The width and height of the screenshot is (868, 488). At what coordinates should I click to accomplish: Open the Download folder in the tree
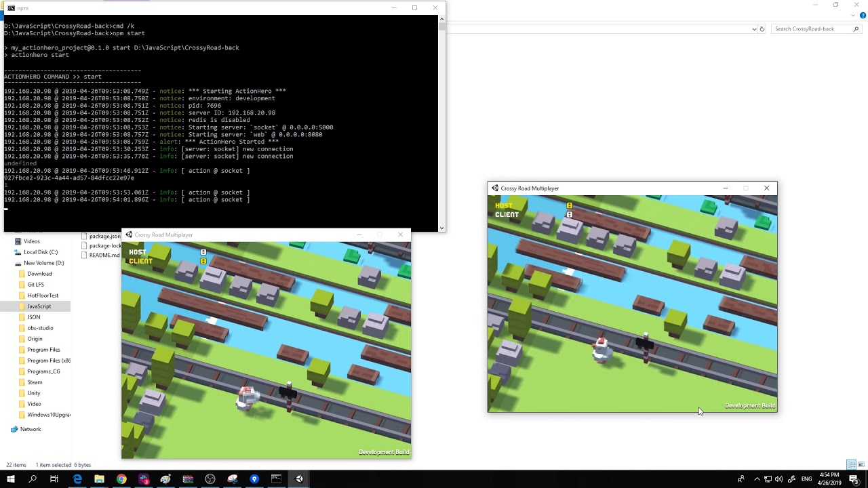point(39,274)
